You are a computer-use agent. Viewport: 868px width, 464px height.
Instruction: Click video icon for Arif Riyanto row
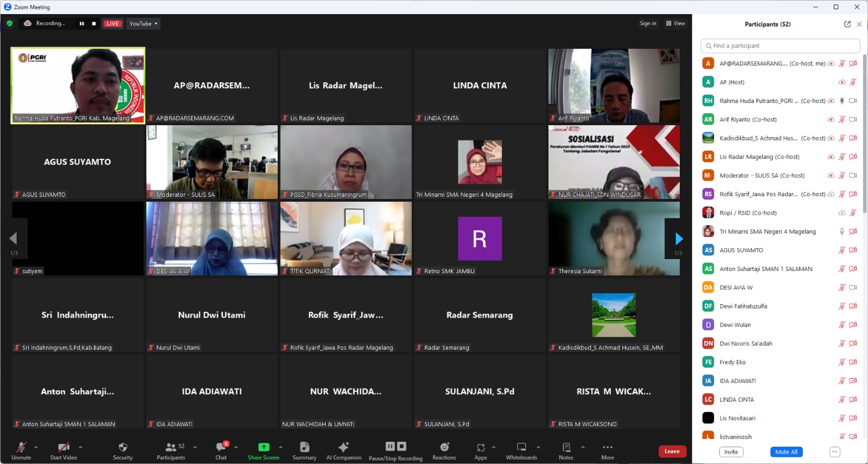tap(853, 119)
